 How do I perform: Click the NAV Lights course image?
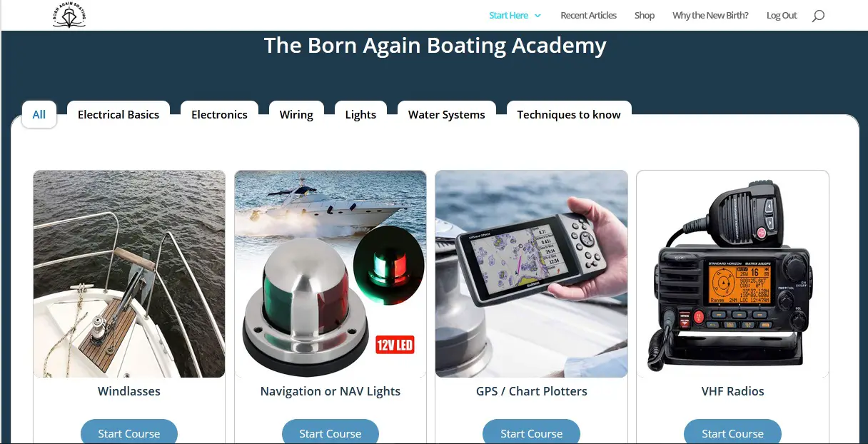pos(330,273)
